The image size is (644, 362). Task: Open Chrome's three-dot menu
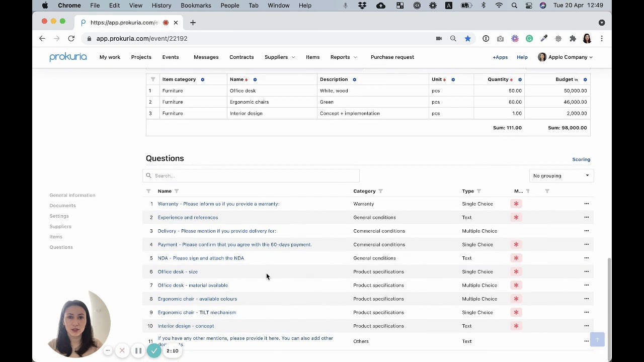pyautogui.click(x=602, y=38)
